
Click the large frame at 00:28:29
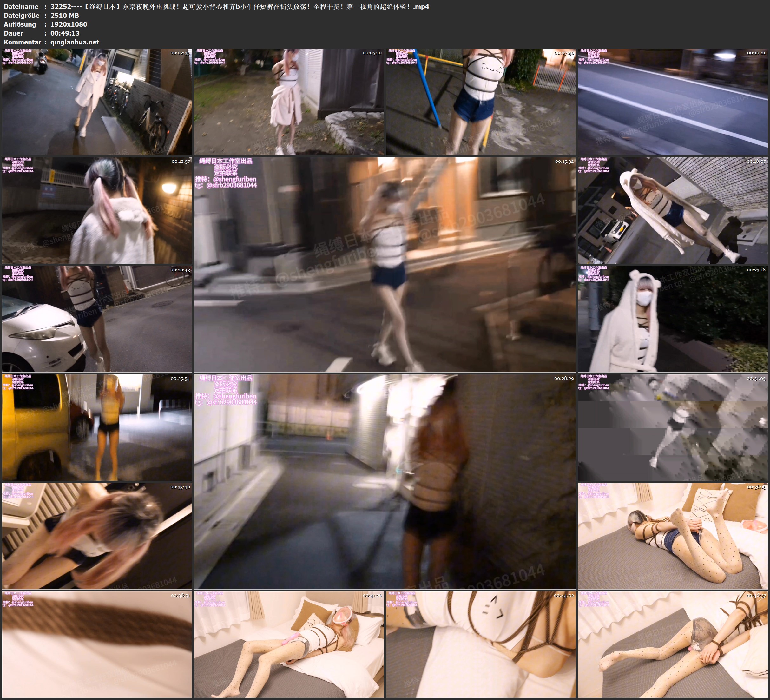point(385,481)
